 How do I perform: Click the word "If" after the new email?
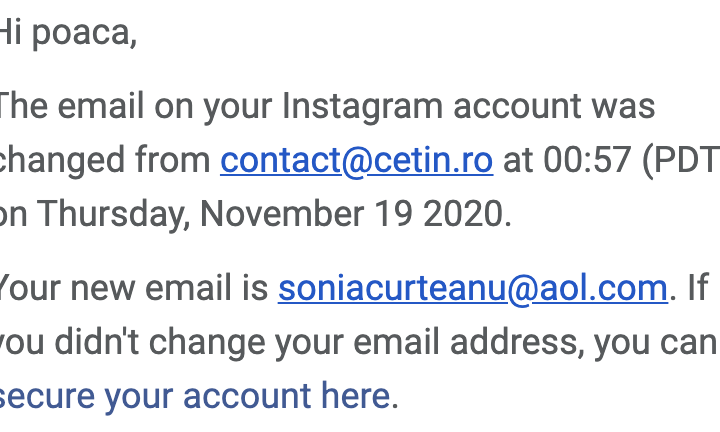click(698, 288)
